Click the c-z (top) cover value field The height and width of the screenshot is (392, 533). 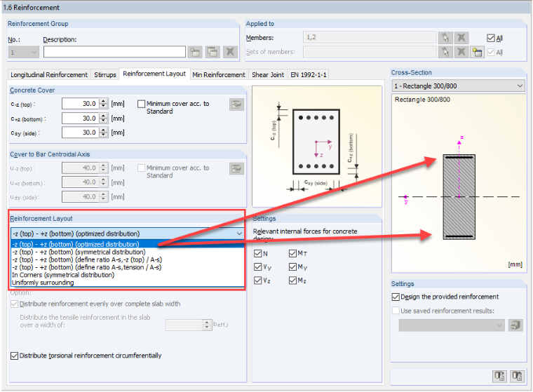click(x=81, y=104)
